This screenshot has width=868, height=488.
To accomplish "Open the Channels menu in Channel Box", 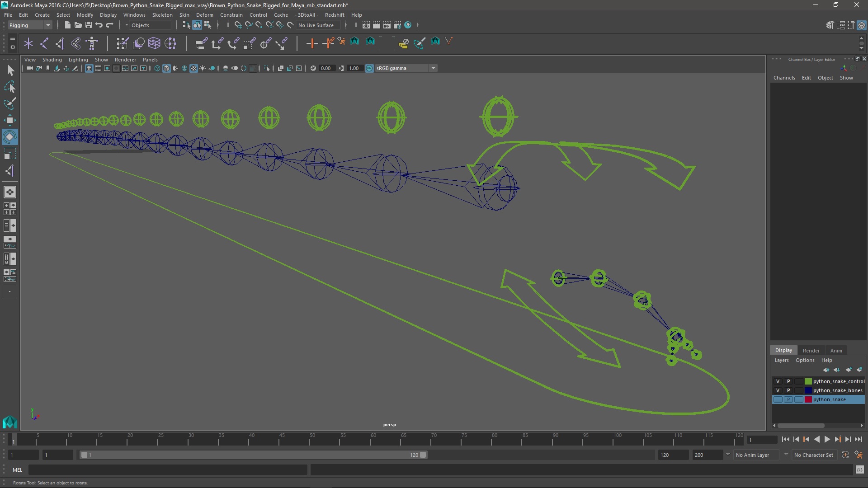I will point(784,78).
